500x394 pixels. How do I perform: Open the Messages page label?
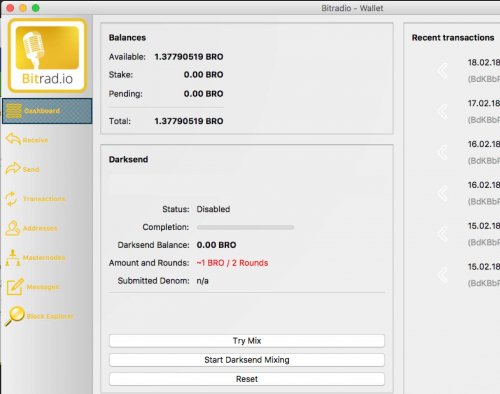tap(43, 287)
